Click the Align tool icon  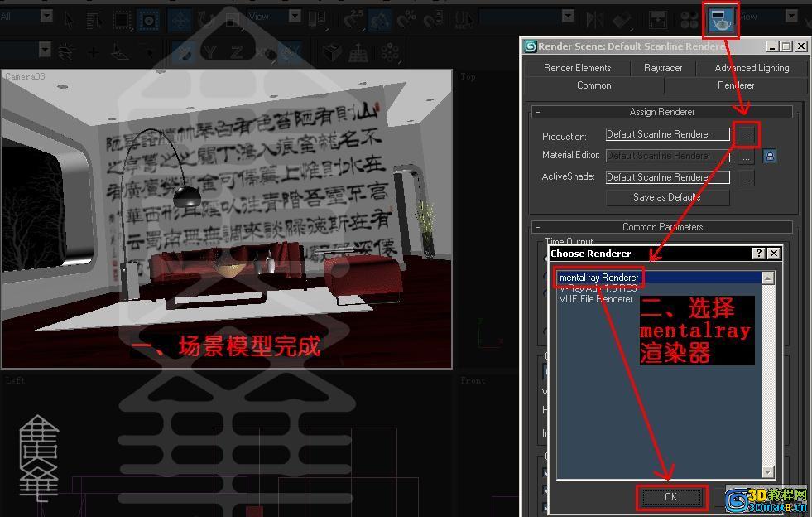(622, 20)
